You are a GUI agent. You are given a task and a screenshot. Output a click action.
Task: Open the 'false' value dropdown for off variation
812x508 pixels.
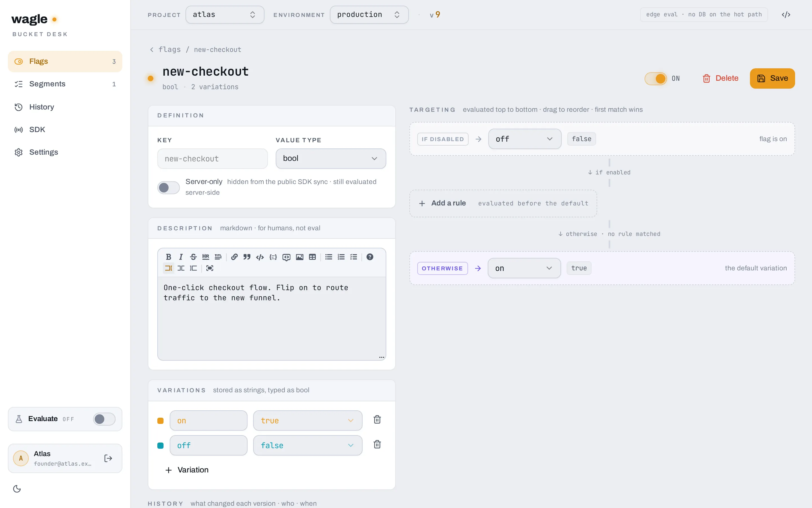coord(308,446)
